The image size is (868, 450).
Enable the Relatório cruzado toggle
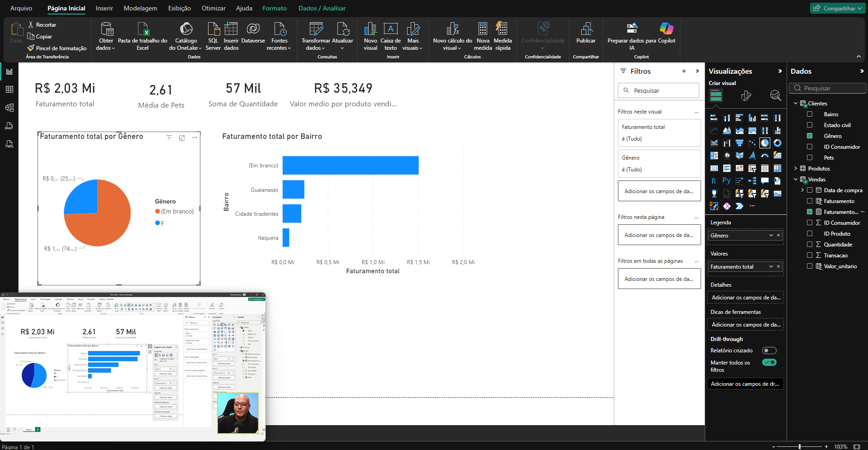pos(769,351)
